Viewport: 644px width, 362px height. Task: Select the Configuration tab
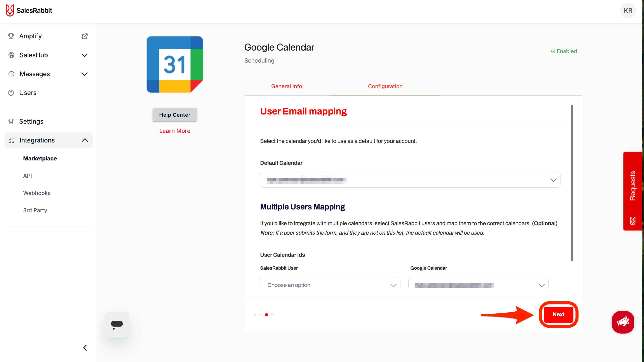pos(385,86)
